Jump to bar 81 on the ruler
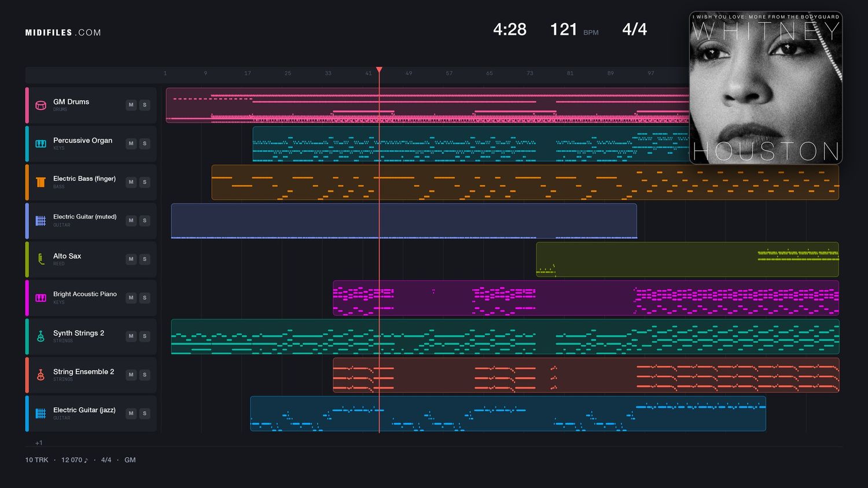 pos(570,73)
